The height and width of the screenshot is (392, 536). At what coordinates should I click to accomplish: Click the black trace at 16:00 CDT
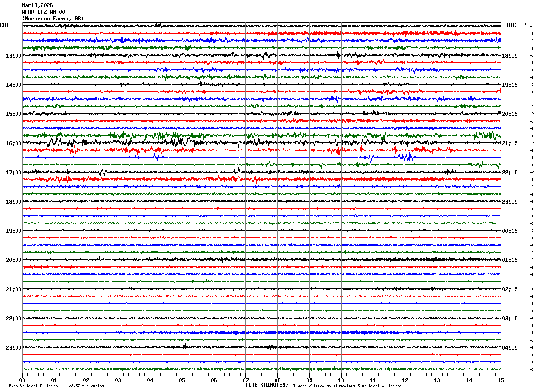coord(261,142)
